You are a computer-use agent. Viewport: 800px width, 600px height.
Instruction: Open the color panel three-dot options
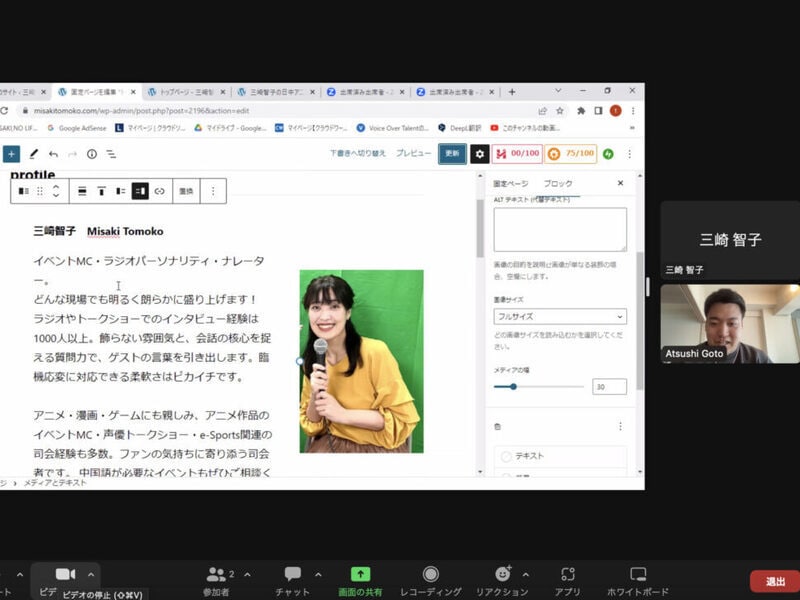tap(620, 426)
